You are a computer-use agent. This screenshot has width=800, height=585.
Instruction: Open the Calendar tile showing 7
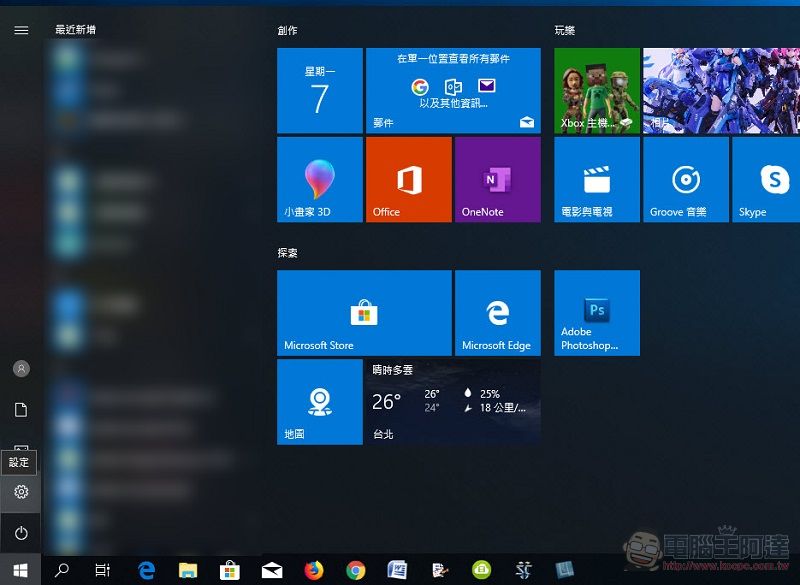(x=319, y=91)
